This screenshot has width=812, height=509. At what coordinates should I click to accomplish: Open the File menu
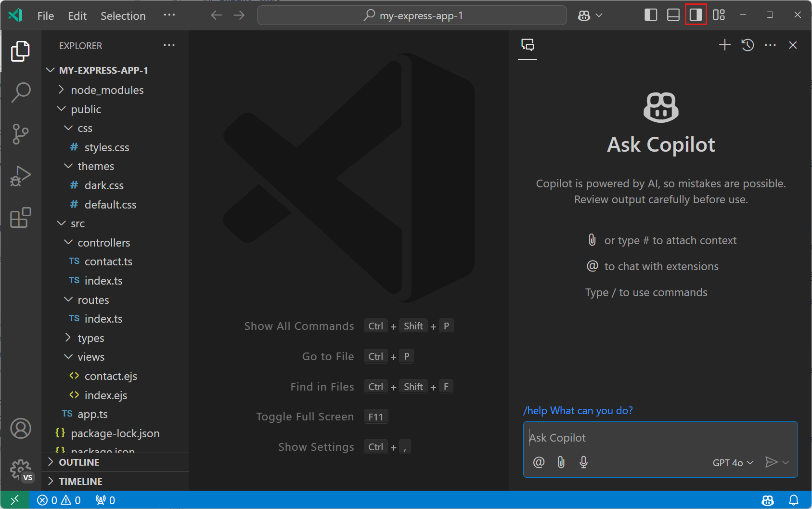click(x=46, y=16)
